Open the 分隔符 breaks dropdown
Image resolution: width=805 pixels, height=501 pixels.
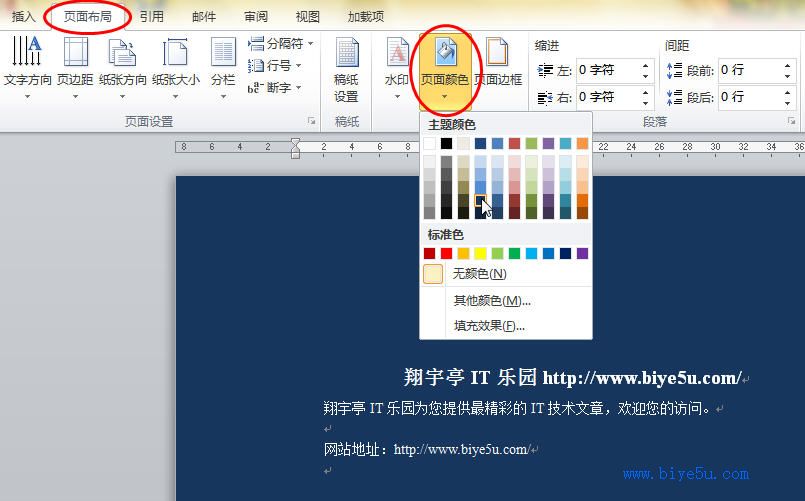(280, 44)
